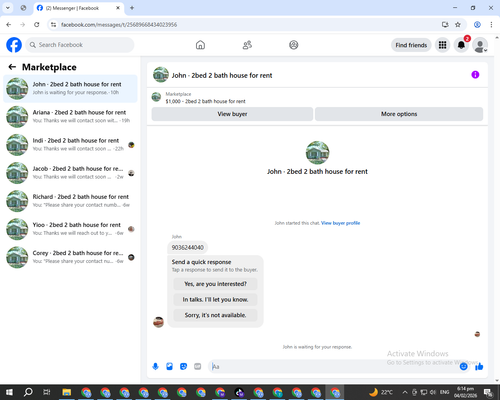Viewport: 500px width, 400px height.
Task: Click the install app icon in address bar
Action: coord(445,25)
